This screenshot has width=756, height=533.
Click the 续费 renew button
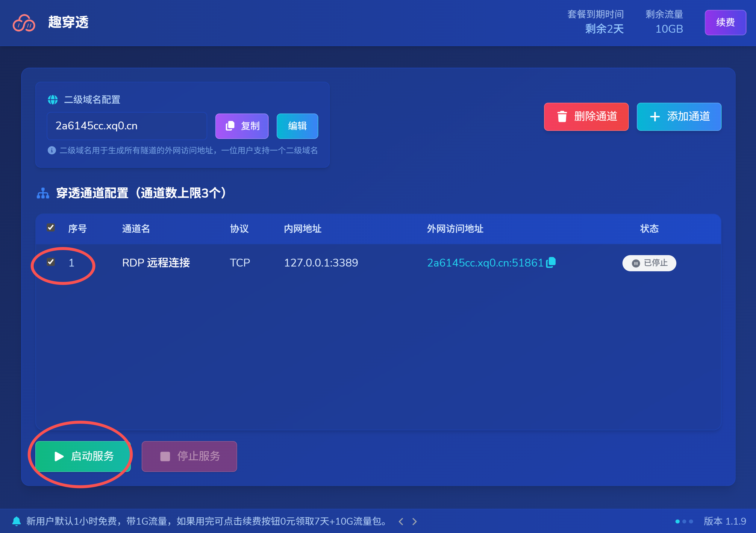coord(725,22)
